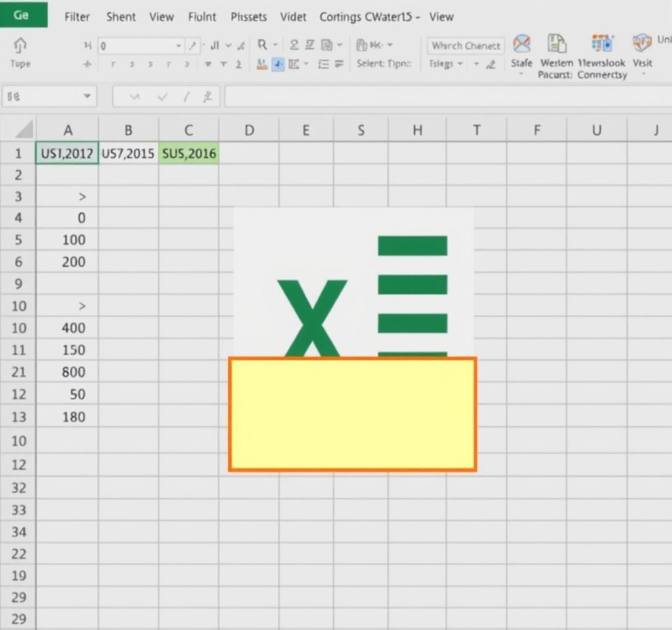Image resolution: width=672 pixels, height=630 pixels.
Task: Click the clipboard icon next to HK
Action: click(362, 45)
